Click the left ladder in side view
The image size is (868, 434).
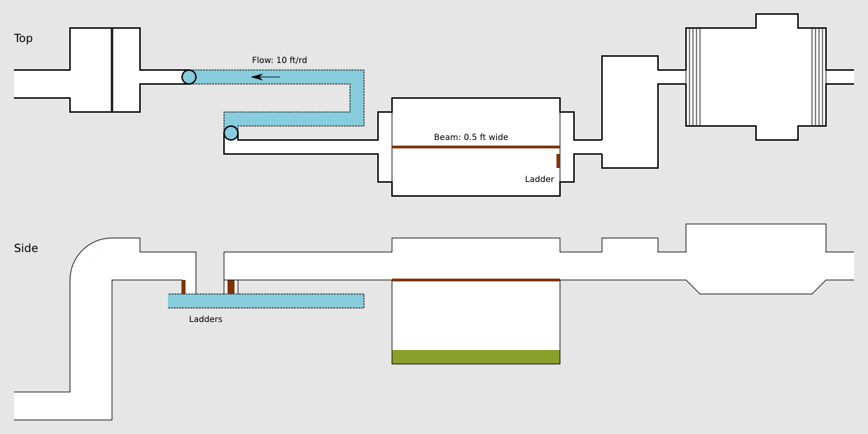[x=183, y=287]
